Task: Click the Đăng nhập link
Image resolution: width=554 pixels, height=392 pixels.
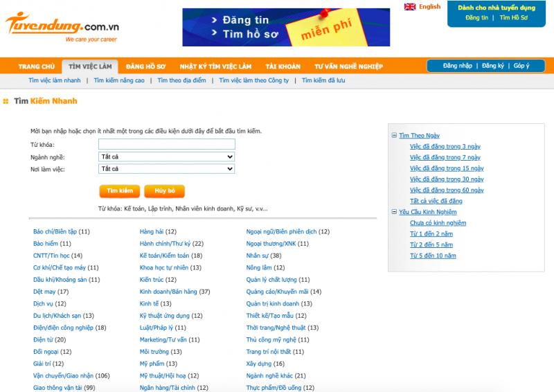Action: pos(458,66)
